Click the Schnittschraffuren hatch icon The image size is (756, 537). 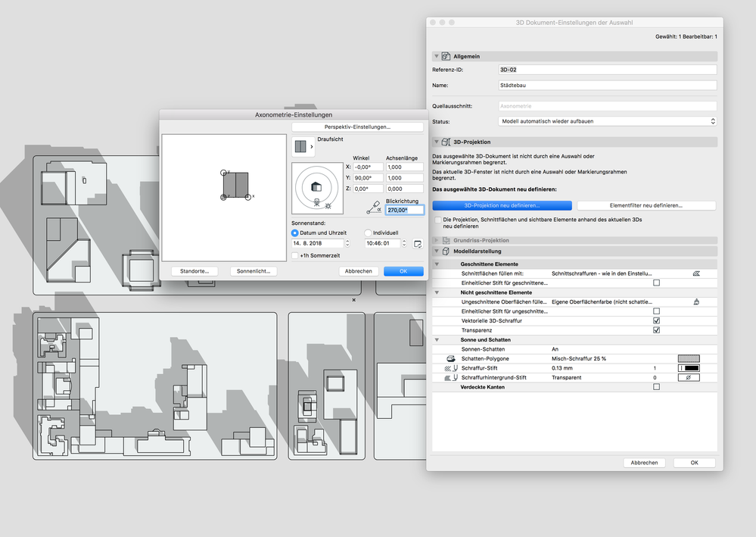click(695, 273)
